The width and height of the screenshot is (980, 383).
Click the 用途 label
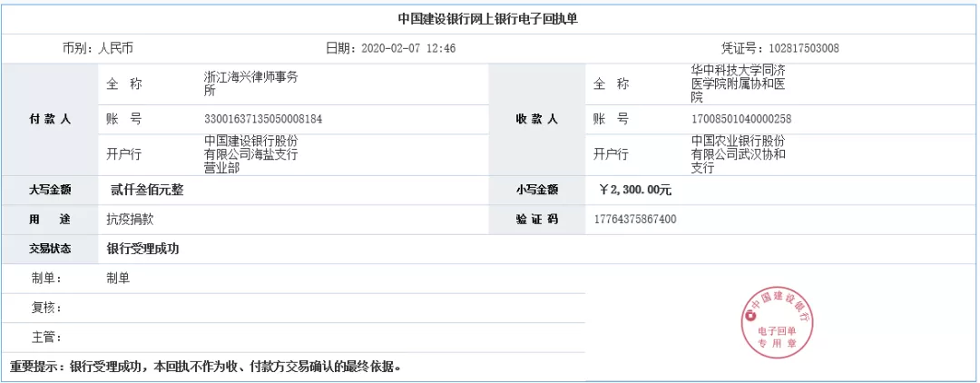click(50, 220)
